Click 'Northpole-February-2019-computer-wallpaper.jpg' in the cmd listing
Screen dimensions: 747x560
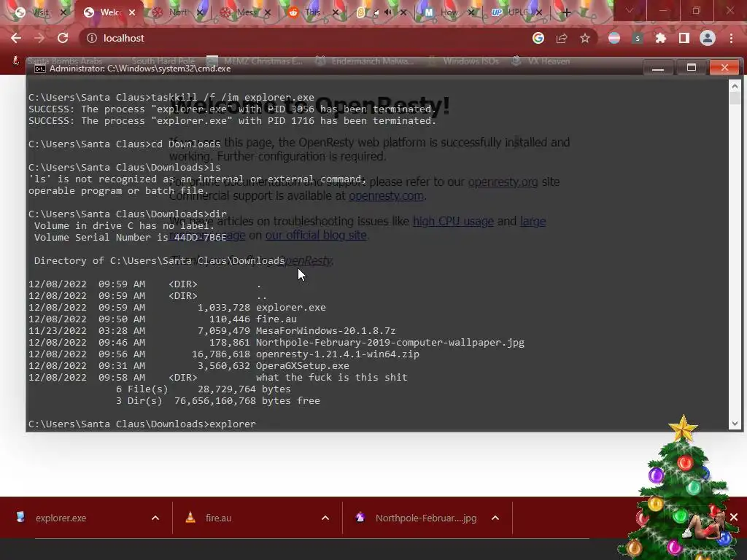tap(390, 343)
